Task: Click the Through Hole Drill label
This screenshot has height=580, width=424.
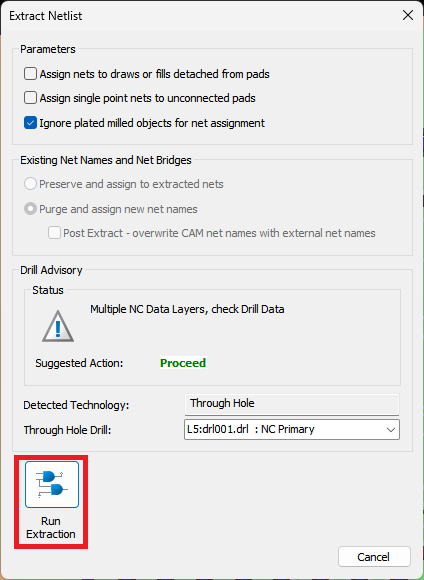Action: coord(67,430)
